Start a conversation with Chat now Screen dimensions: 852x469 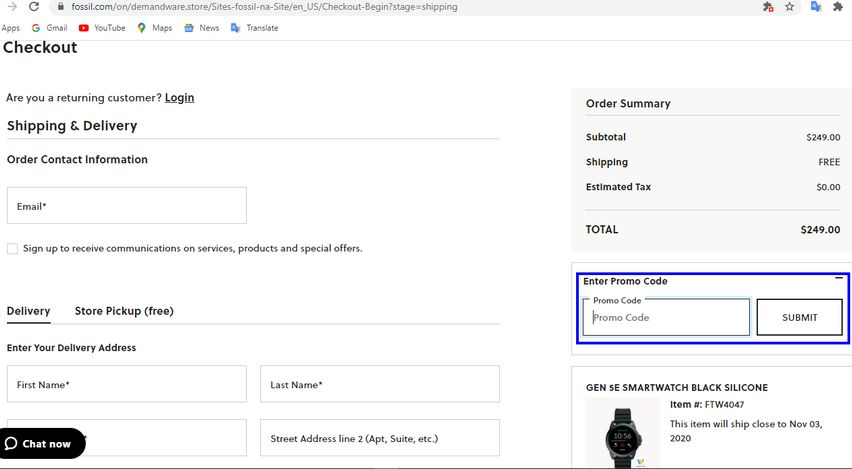[42, 443]
